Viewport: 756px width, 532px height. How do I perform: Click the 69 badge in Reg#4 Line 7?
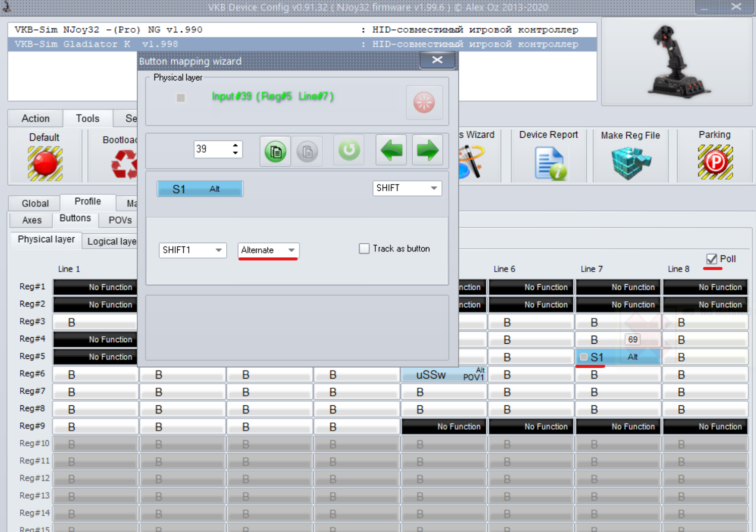(x=633, y=340)
